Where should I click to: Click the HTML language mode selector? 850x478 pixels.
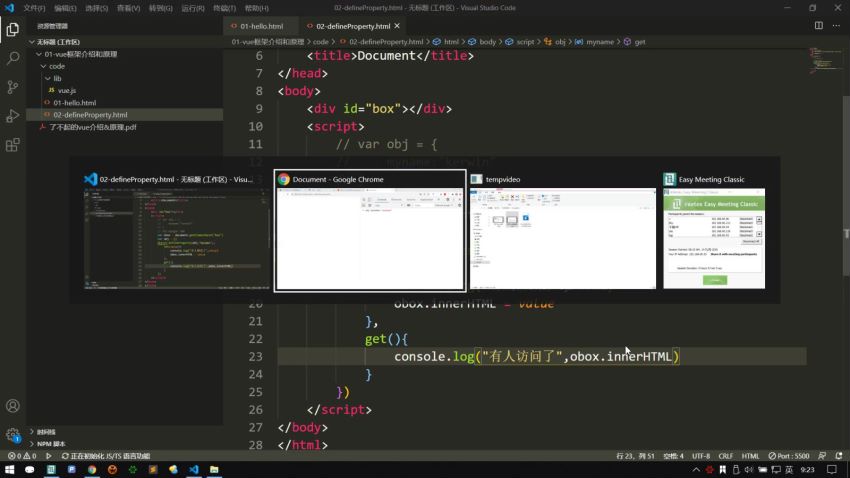(750, 456)
